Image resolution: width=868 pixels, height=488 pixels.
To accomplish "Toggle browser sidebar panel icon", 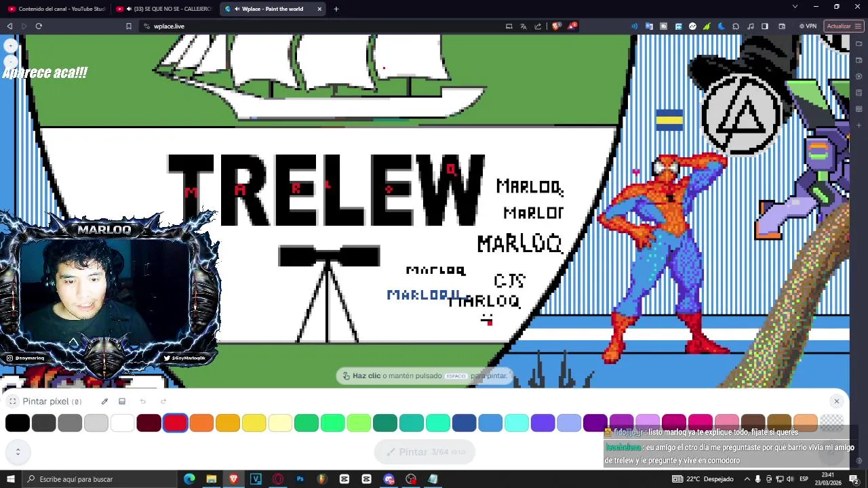I will [x=765, y=26].
